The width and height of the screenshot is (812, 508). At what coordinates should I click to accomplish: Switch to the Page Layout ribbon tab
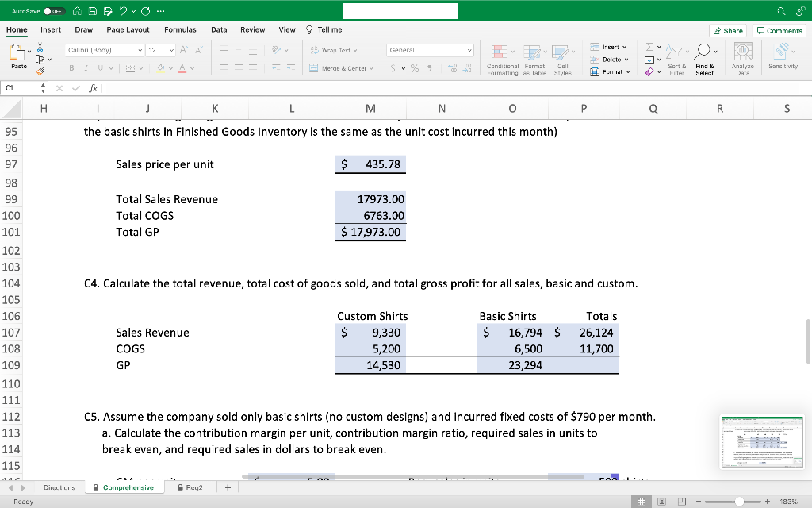[x=128, y=29]
